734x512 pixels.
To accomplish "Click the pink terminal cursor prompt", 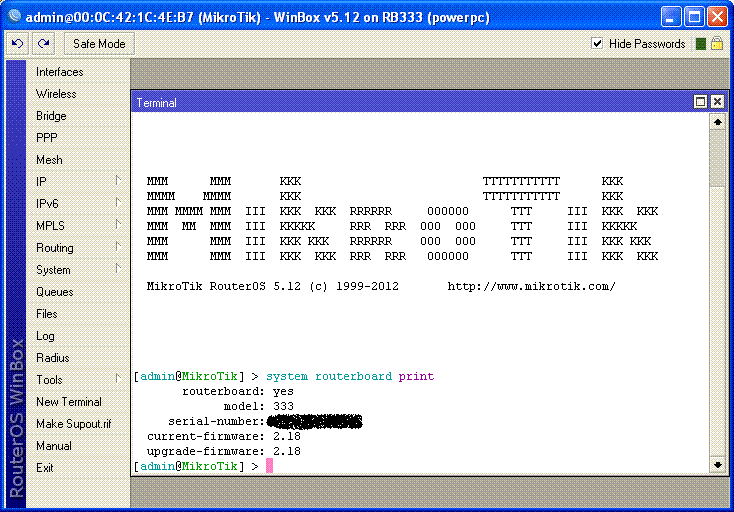I will tap(269, 466).
